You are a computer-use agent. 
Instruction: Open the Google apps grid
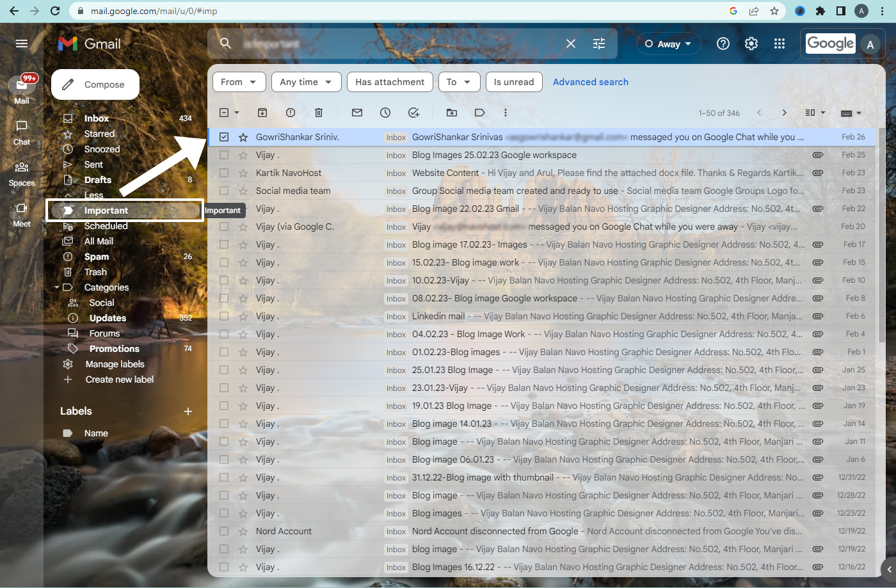pyautogui.click(x=780, y=44)
